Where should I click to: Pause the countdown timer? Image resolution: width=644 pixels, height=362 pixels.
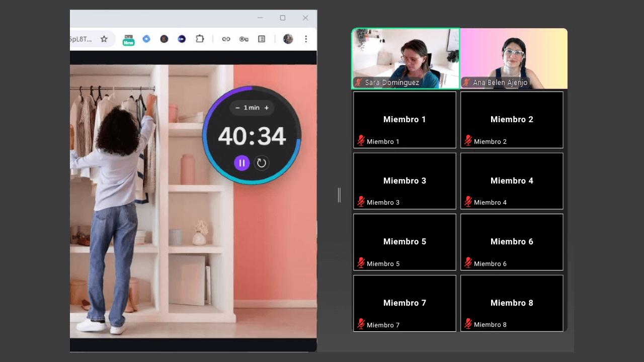pos(242,163)
